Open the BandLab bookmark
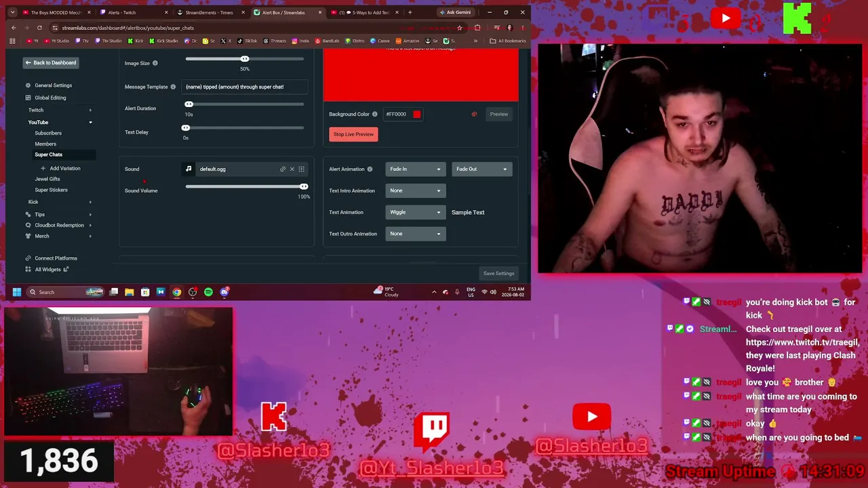This screenshot has height=488, width=868. [x=327, y=41]
